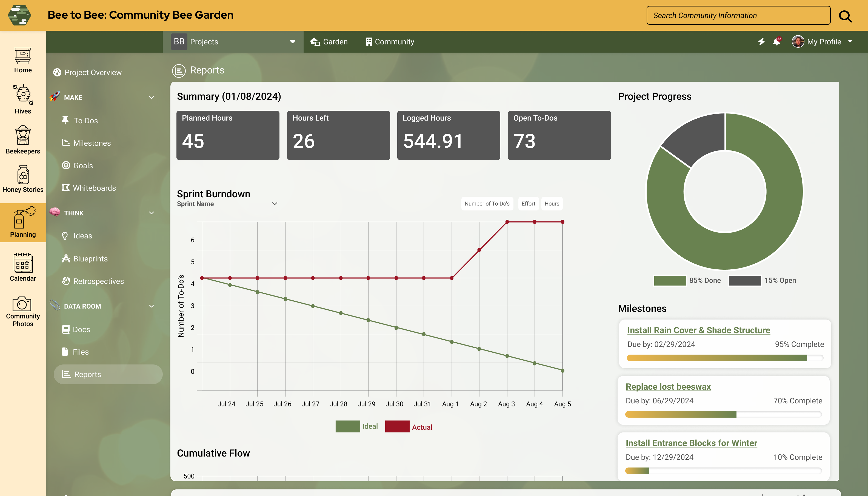Open Install Rain Cover & Shade Structure milestone
The width and height of the screenshot is (868, 496).
pyautogui.click(x=698, y=330)
